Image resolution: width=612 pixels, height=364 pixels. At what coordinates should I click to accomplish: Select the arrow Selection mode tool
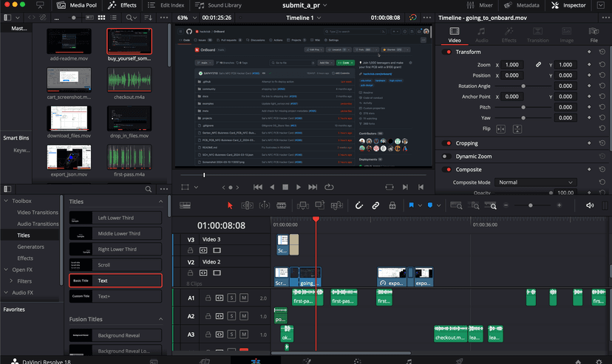(x=230, y=205)
